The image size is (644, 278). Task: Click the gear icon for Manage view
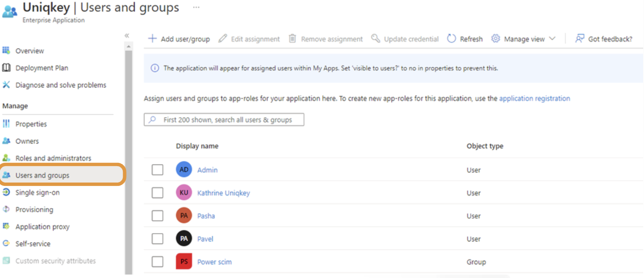coord(496,39)
